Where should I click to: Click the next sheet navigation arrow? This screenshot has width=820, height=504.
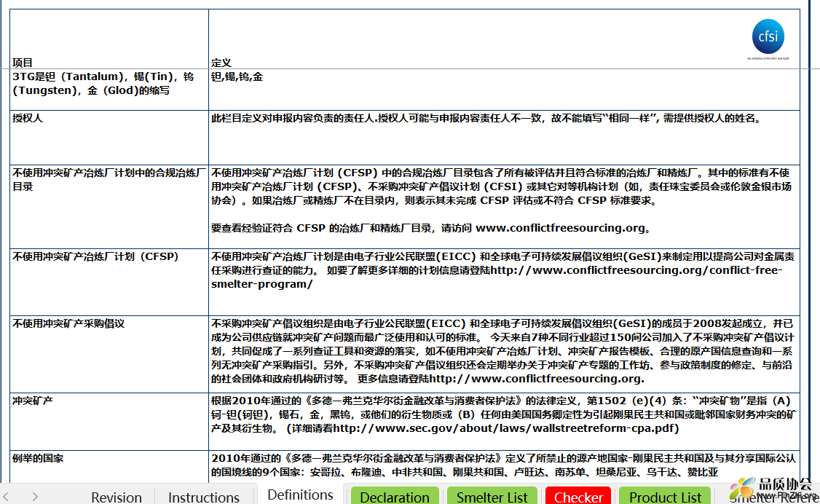click(34, 496)
